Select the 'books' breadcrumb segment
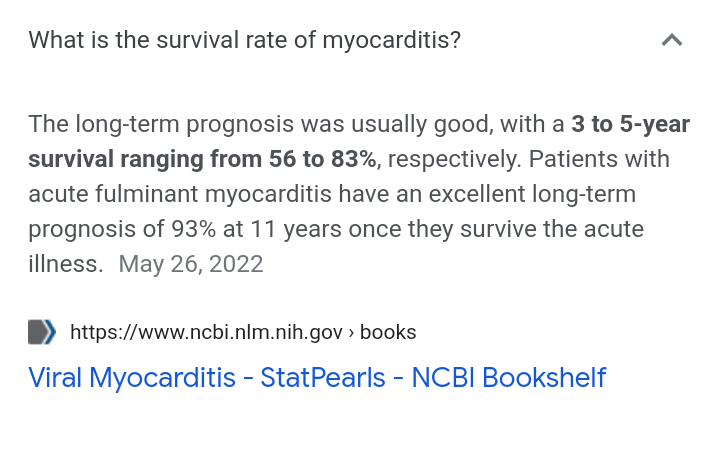The height and width of the screenshot is (453, 720). pos(388,332)
